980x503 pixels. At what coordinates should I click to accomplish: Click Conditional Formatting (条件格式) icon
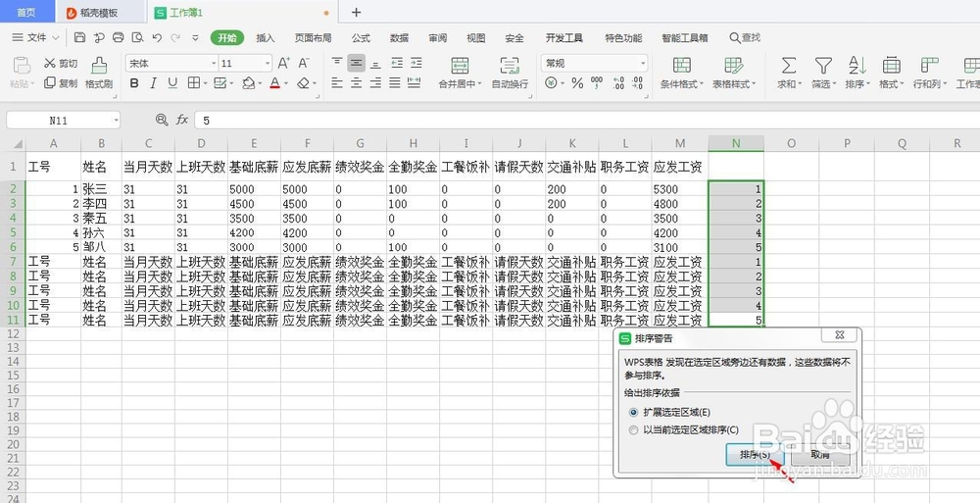pyautogui.click(x=681, y=65)
